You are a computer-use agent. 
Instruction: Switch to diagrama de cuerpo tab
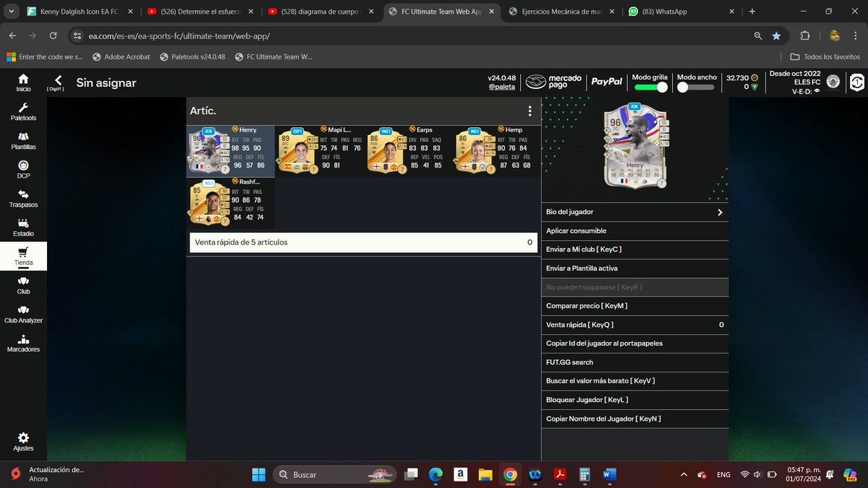(x=319, y=12)
